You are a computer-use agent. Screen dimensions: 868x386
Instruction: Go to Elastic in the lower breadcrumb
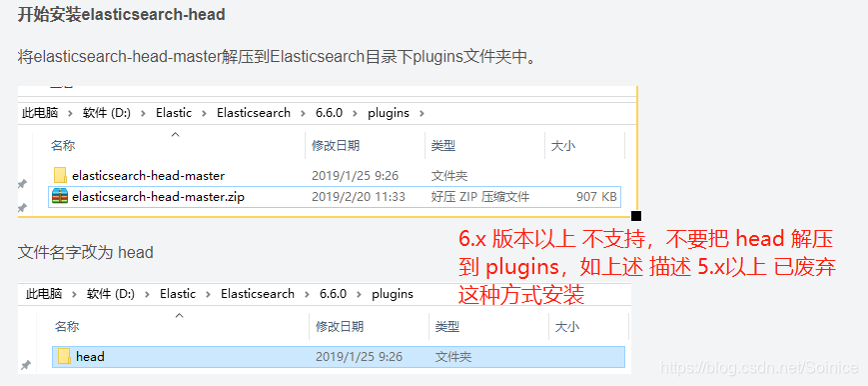pyautogui.click(x=178, y=293)
